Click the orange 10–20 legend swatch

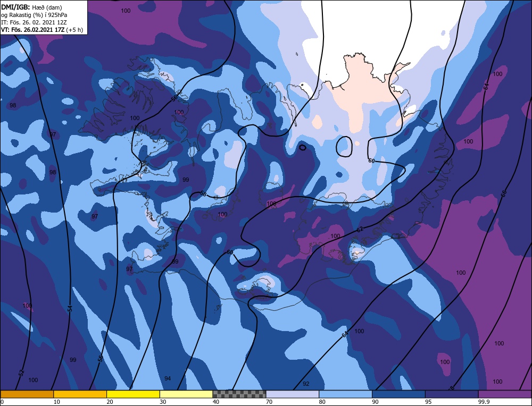(80, 394)
